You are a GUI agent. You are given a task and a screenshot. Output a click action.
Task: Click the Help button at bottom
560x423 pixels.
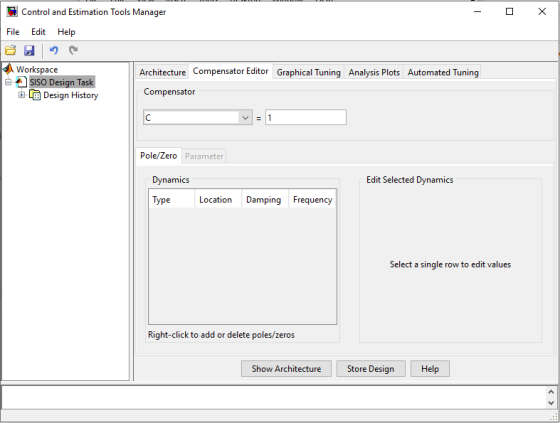[x=430, y=368]
